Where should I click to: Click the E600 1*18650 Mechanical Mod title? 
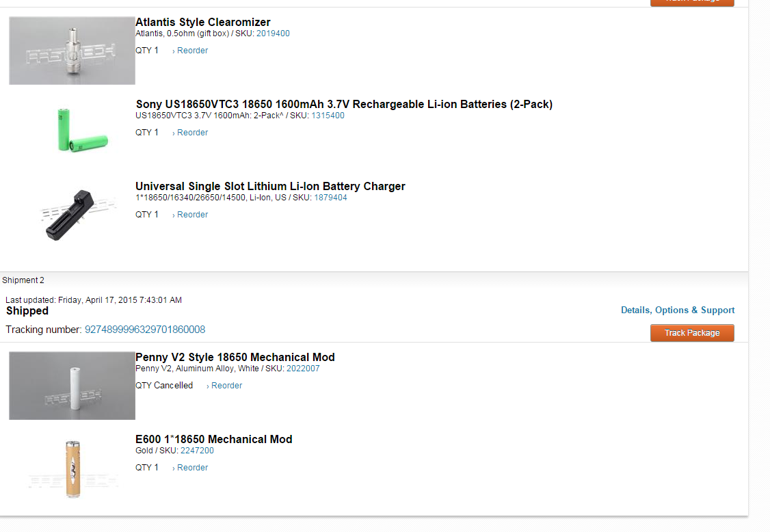(x=213, y=439)
